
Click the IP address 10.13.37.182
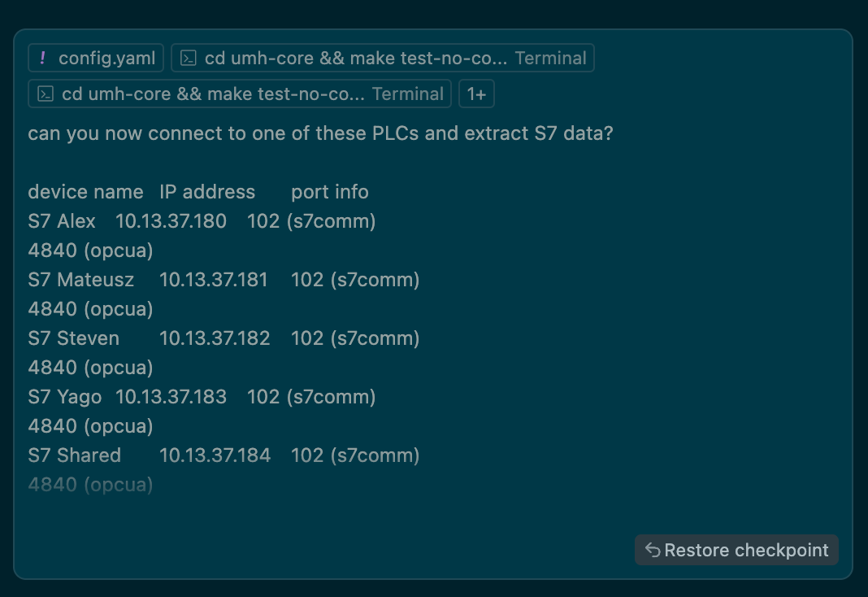[215, 338]
